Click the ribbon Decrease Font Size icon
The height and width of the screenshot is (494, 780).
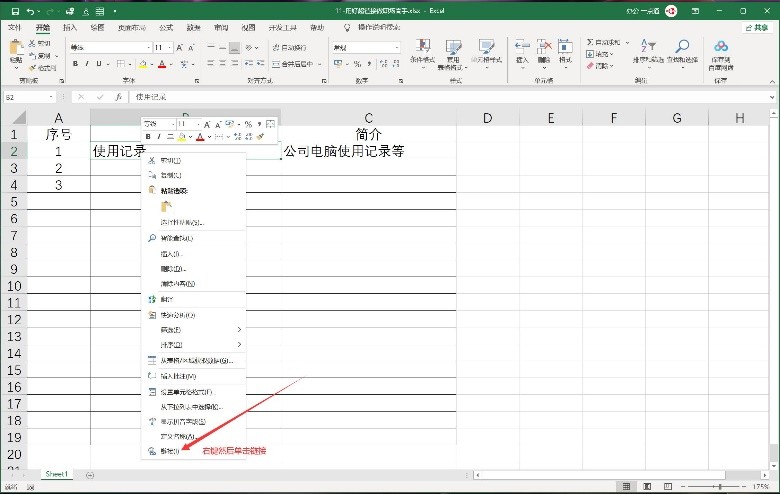191,48
